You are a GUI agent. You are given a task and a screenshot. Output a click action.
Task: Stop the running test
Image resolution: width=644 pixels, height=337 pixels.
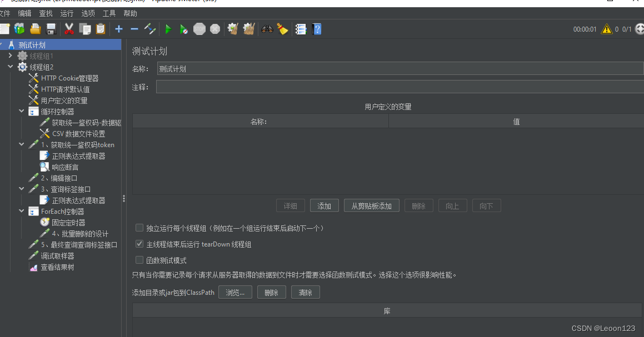[x=199, y=29]
